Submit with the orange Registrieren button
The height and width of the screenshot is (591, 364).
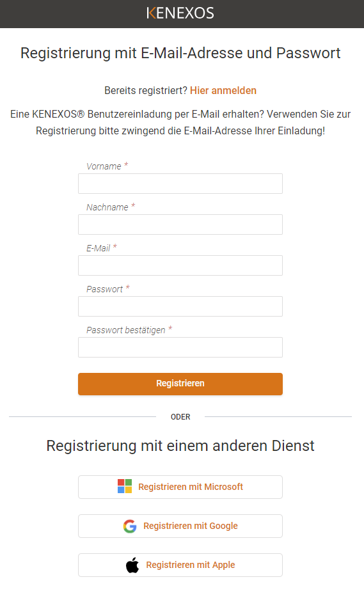tap(180, 384)
